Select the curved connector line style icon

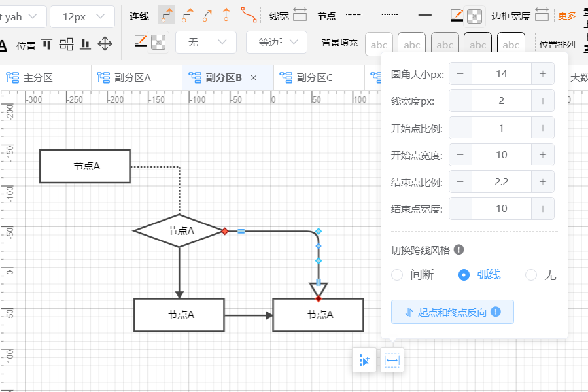(249, 13)
